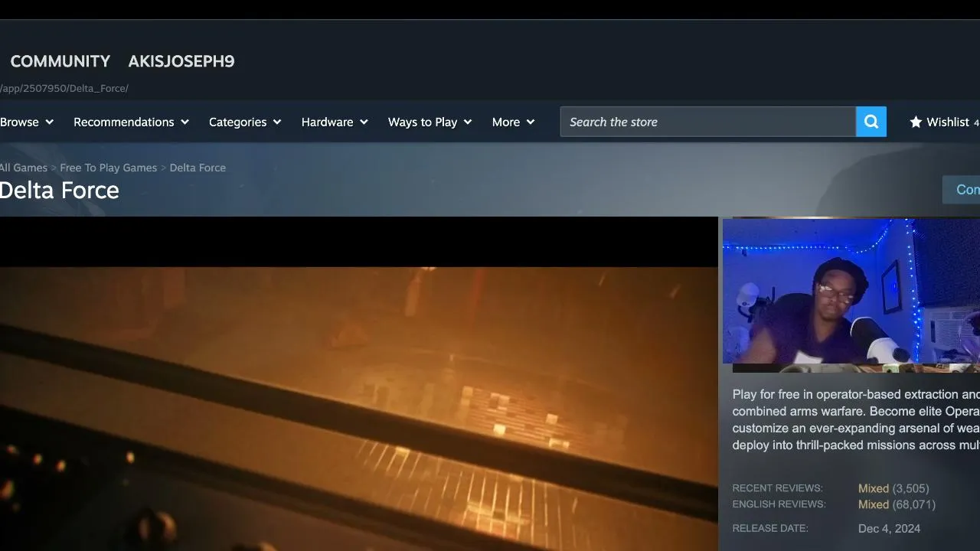Open the Categories dropdown menu
This screenshot has height=551, width=980.
point(245,122)
